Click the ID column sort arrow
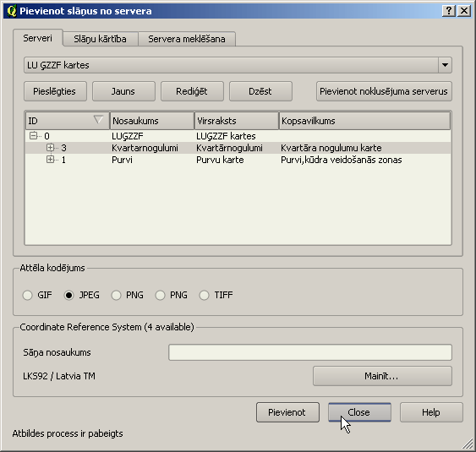Screen dimensions: 476x452 pos(98,119)
